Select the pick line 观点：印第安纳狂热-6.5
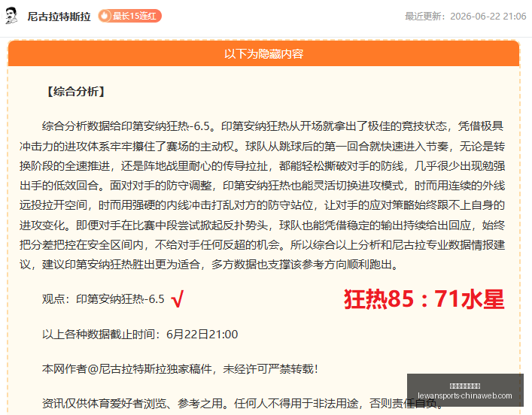Screen dimensions: 532x415 click(x=103, y=299)
